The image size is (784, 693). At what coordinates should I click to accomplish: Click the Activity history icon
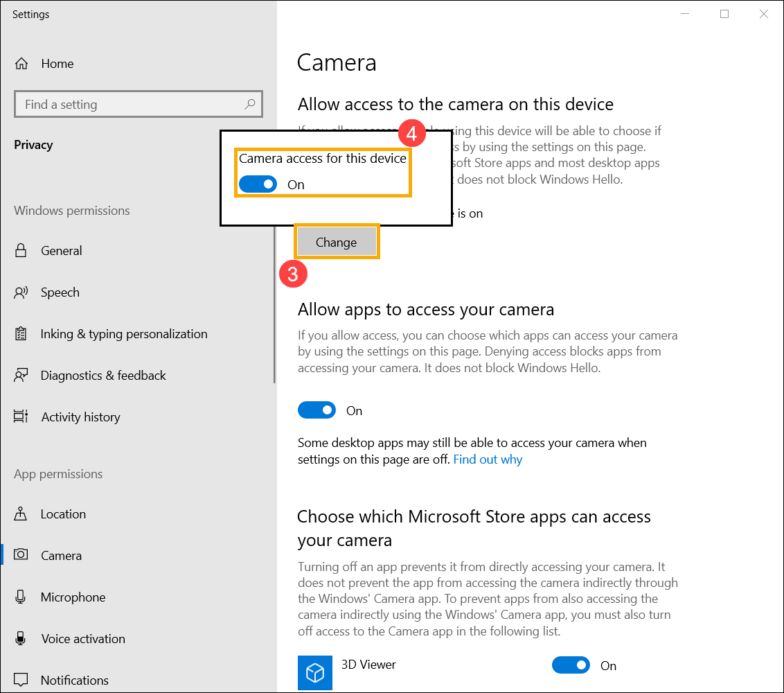(21, 416)
